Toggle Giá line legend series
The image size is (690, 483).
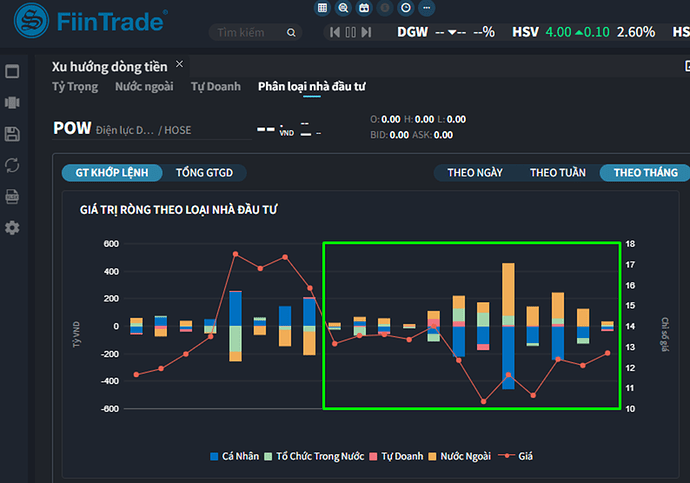pyautogui.click(x=515, y=456)
